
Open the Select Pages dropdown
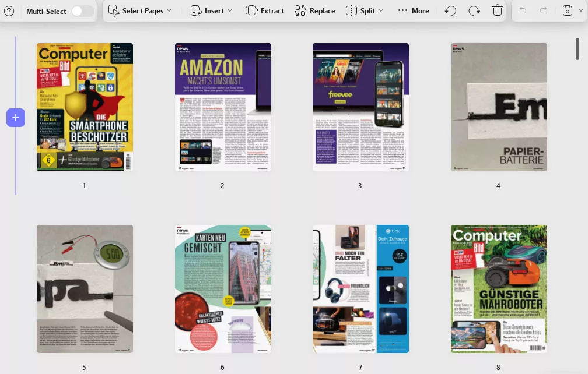(x=140, y=11)
